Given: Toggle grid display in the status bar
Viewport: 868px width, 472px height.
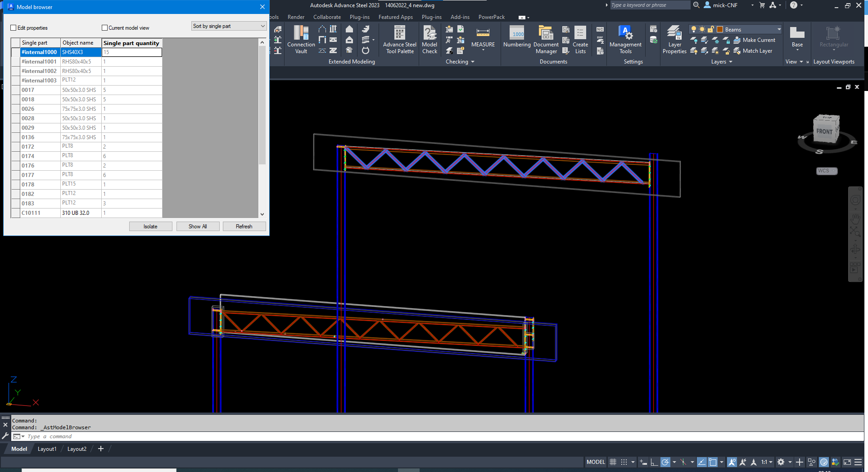Looking at the screenshot, I should click(613, 462).
